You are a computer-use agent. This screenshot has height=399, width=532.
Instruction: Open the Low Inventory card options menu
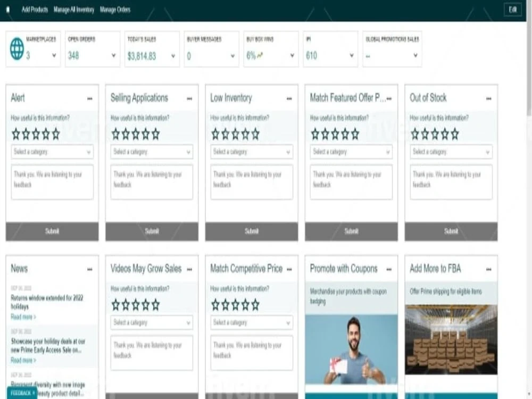(289, 99)
